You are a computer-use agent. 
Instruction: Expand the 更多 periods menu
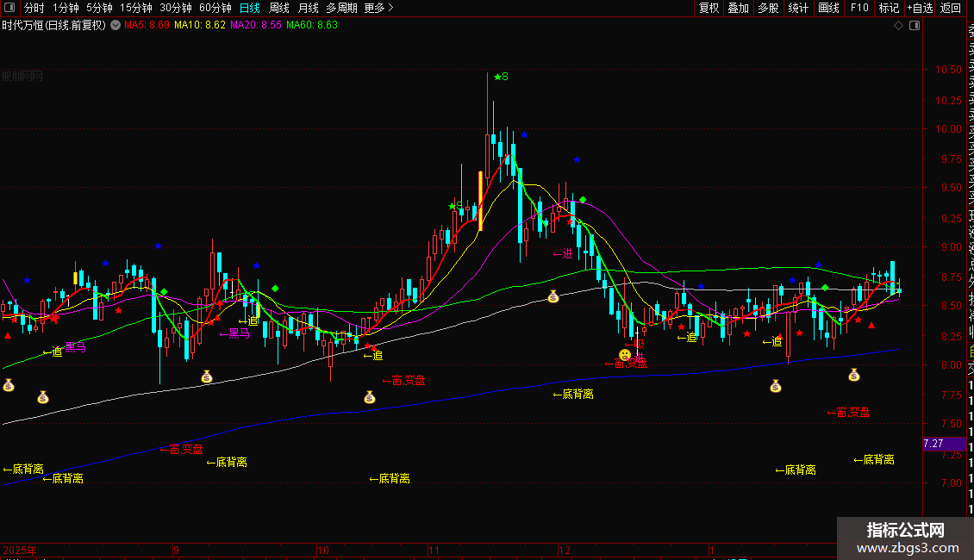(x=379, y=8)
